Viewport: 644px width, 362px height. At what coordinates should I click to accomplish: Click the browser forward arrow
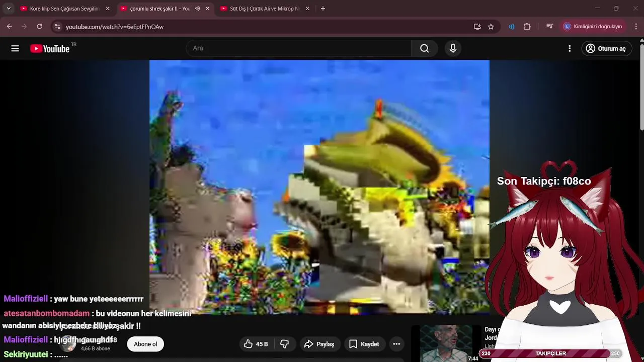(24, 27)
